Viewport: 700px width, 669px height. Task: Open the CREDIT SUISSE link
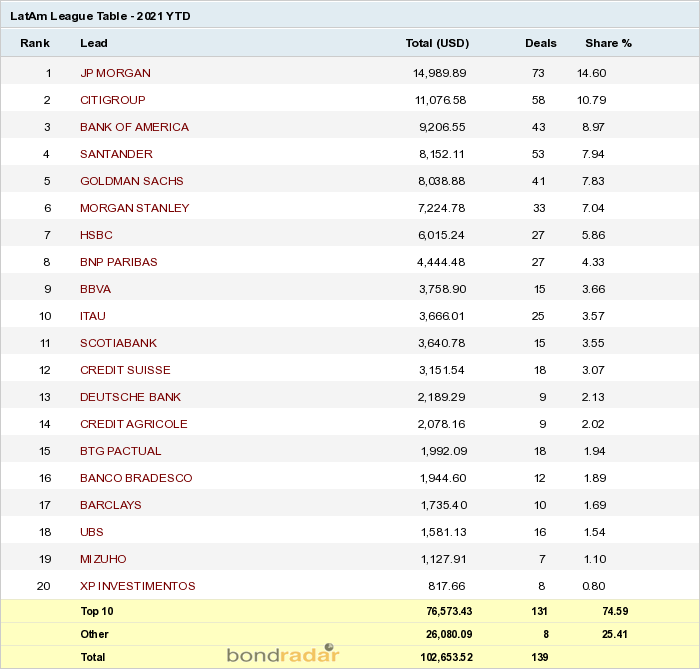pyautogui.click(x=125, y=370)
